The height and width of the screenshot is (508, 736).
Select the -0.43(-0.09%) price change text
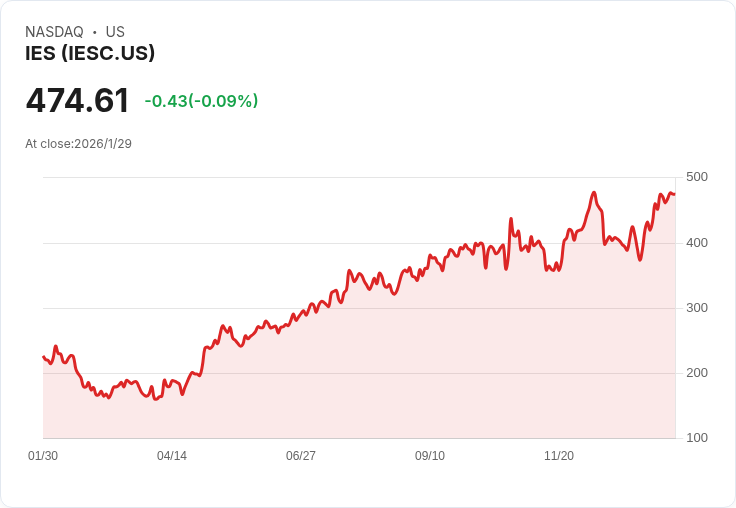pos(201,101)
